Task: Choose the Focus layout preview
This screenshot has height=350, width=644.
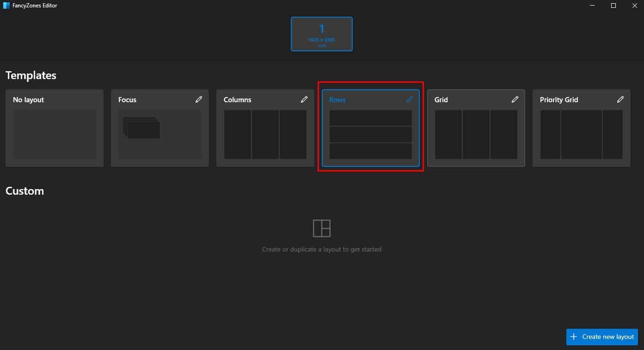Action: coord(160,135)
